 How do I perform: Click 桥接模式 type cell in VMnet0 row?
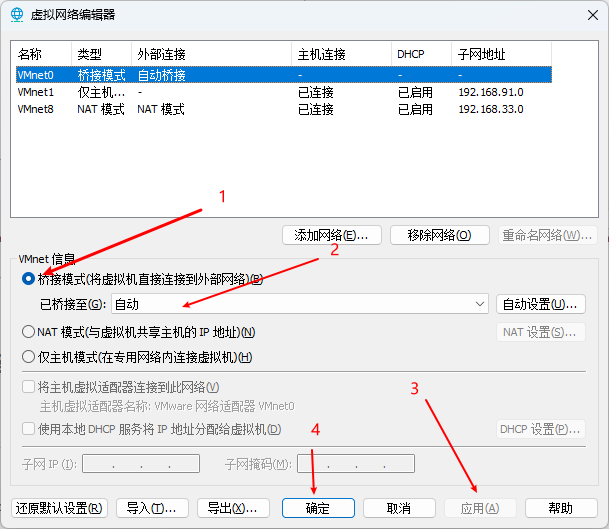(101, 75)
